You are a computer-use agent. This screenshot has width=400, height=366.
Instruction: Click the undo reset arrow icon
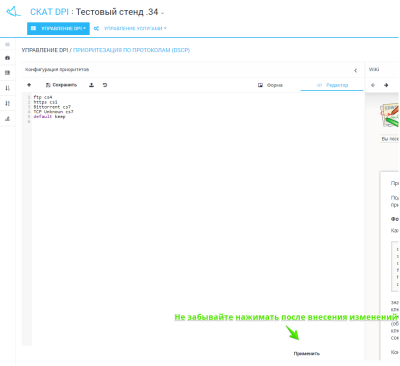105,85
